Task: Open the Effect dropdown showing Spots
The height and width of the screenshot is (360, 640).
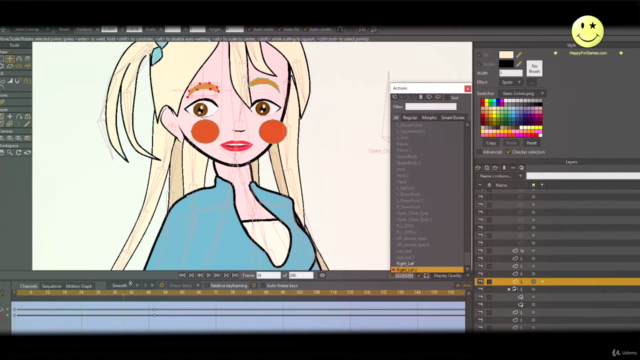Action: click(511, 82)
